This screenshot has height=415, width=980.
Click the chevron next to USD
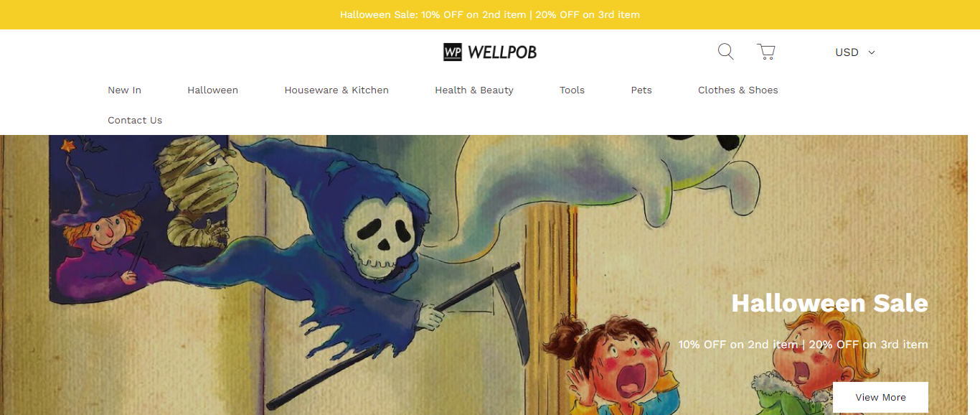tap(872, 52)
